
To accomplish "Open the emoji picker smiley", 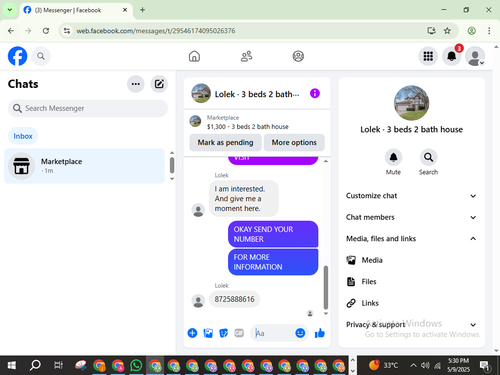I will (x=300, y=333).
